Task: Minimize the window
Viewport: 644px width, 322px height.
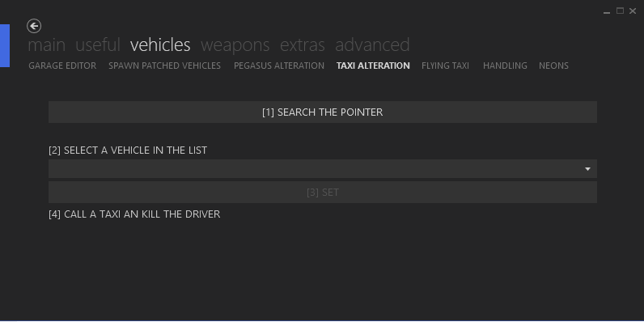Action: [607, 12]
